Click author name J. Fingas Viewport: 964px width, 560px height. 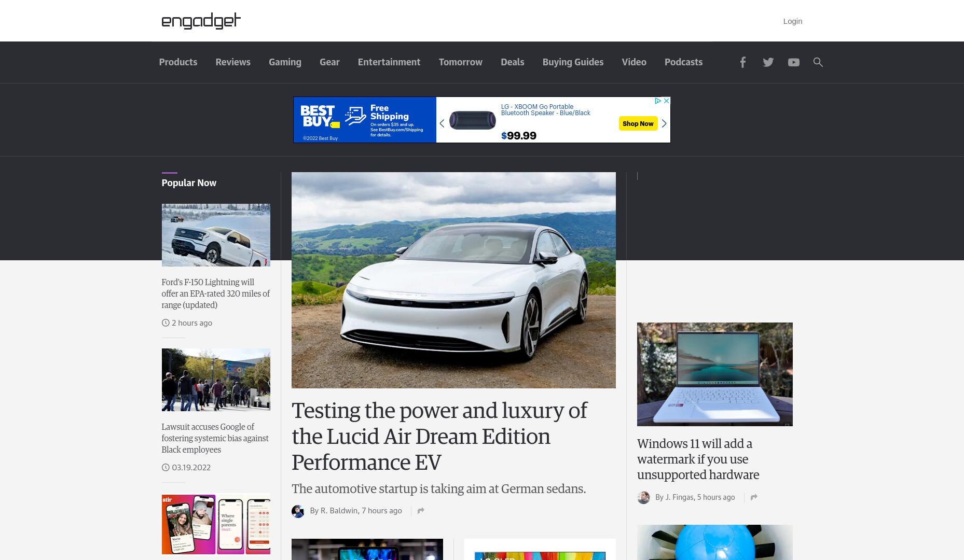click(x=679, y=497)
